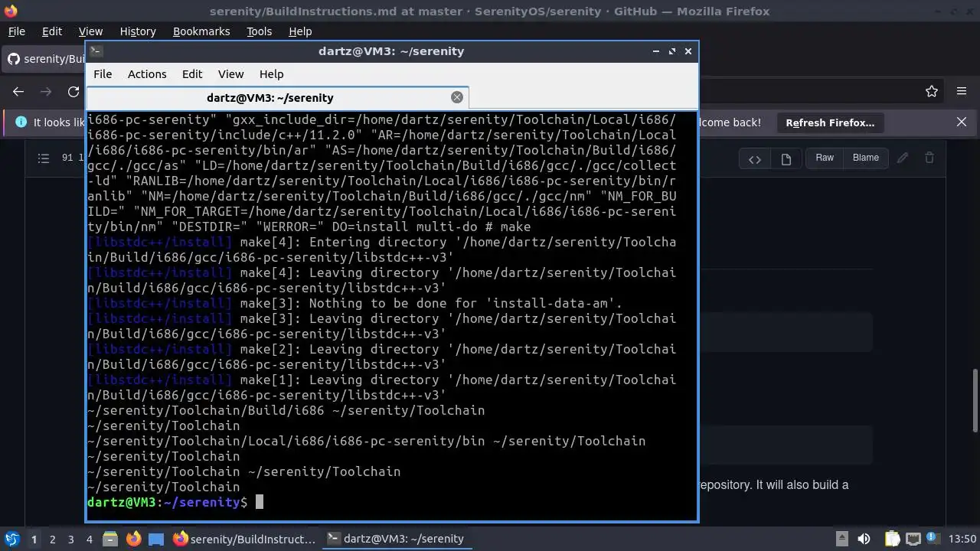Open the Bookmarks menu in Firefox

click(201, 31)
